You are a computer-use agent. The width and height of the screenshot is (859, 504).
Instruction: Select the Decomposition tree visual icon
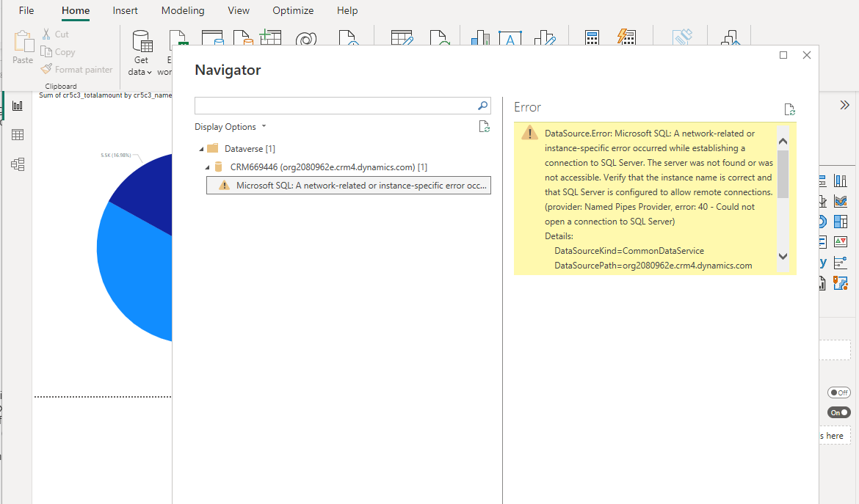click(x=840, y=263)
